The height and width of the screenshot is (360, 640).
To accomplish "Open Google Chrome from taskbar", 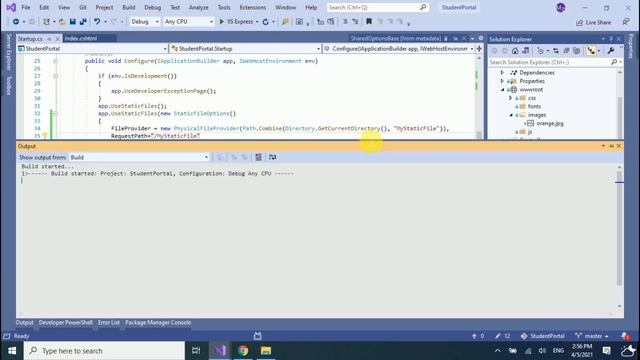I will (243, 351).
